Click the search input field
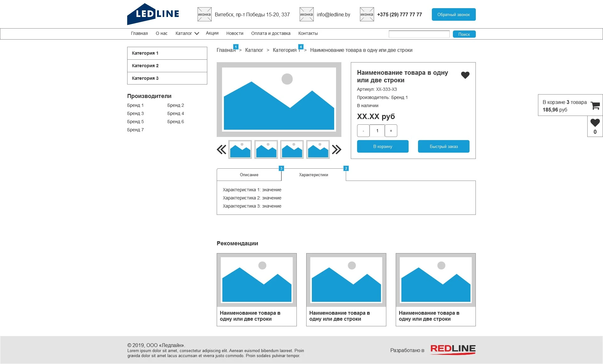This screenshot has width=603, height=364. [x=419, y=34]
